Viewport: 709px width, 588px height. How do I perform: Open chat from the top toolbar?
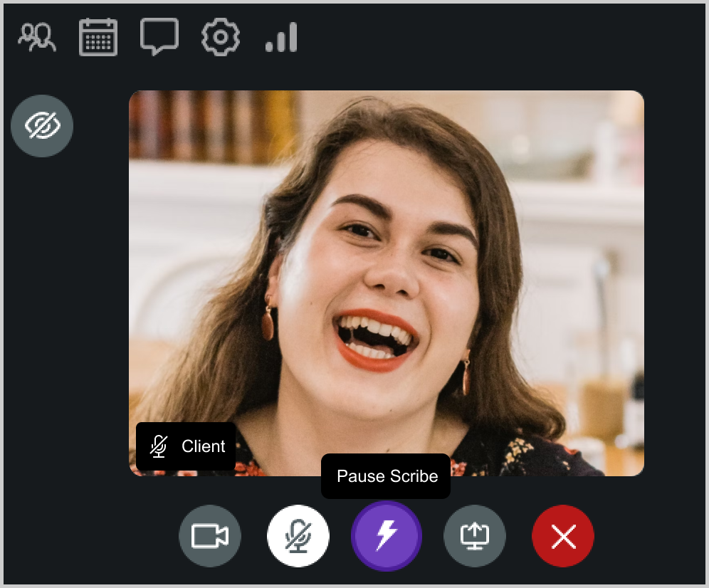point(159,36)
